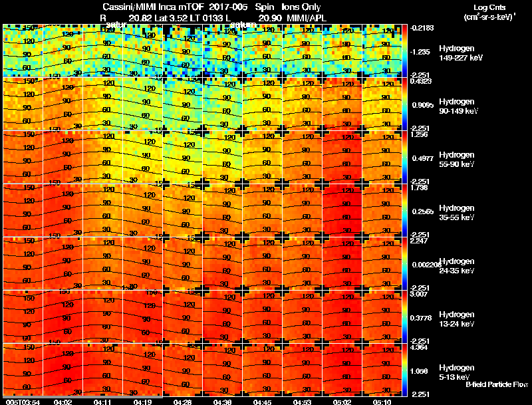This screenshot has height=405, width=532.
Task: Select the 'Hydrogen 13-24 keV' channel label
Action: (x=457, y=319)
